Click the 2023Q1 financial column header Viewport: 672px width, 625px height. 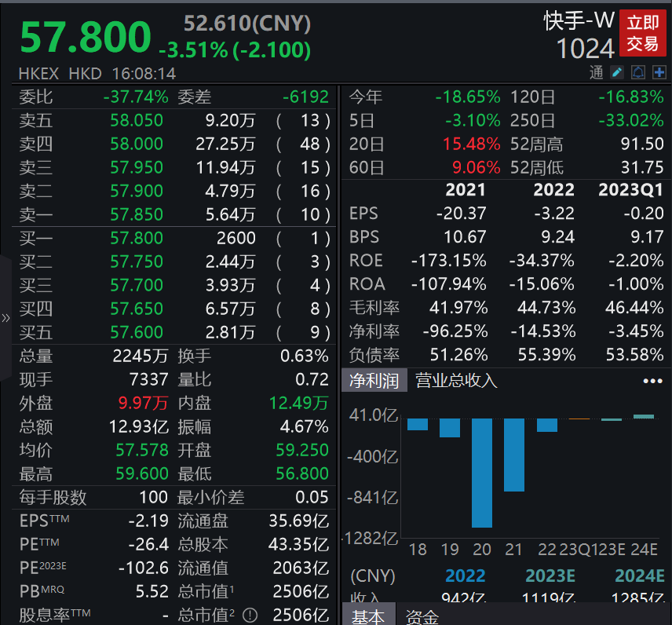pyautogui.click(x=630, y=190)
